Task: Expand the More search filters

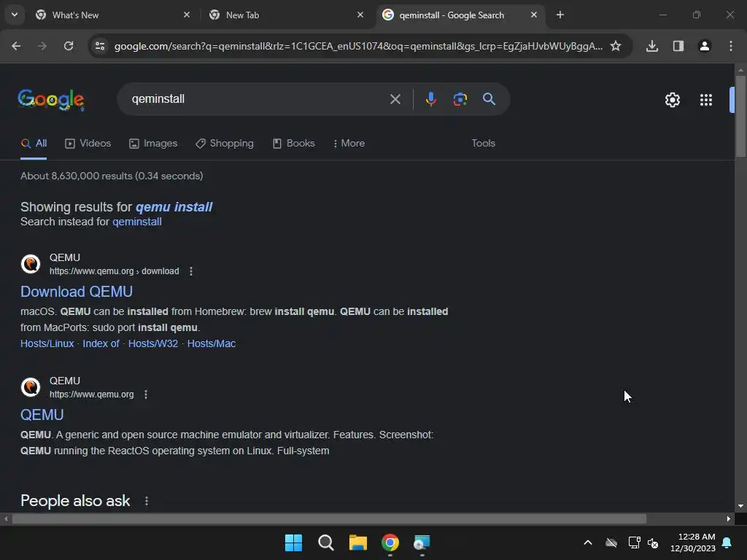Action: [349, 144]
